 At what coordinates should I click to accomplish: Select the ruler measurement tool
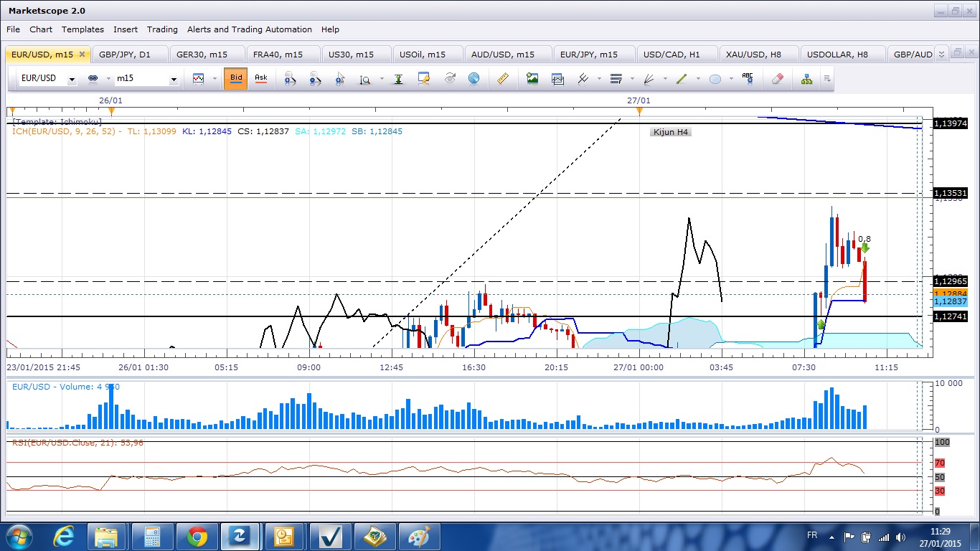[502, 79]
